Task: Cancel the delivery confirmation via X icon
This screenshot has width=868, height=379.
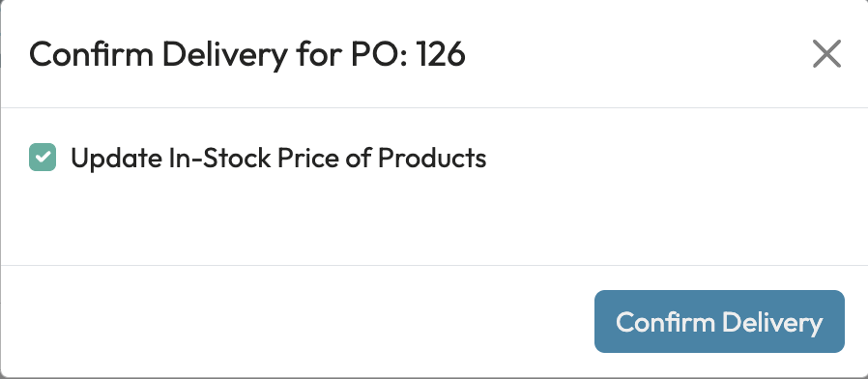Action: [x=826, y=54]
